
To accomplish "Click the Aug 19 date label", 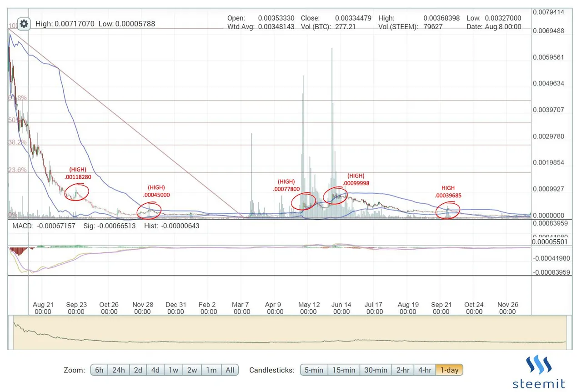I will coord(408,308).
